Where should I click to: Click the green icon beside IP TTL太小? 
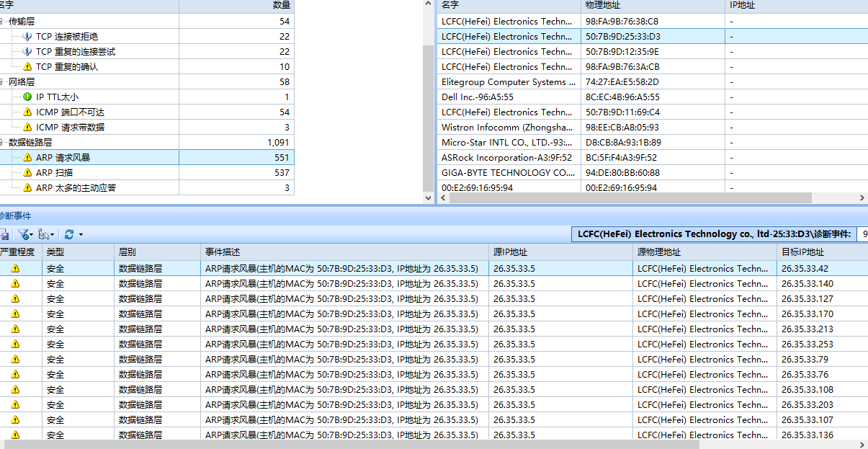point(27,97)
